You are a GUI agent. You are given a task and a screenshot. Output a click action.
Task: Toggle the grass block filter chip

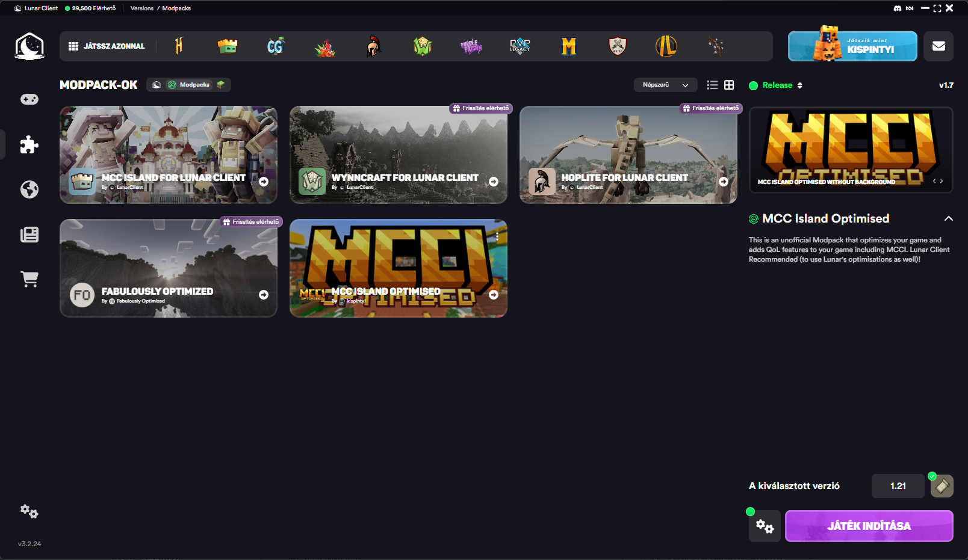tap(221, 85)
